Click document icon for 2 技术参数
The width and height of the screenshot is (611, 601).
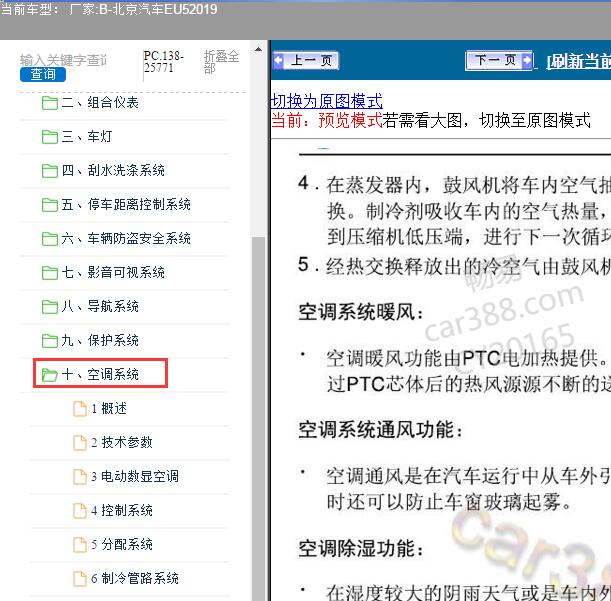tap(80, 442)
